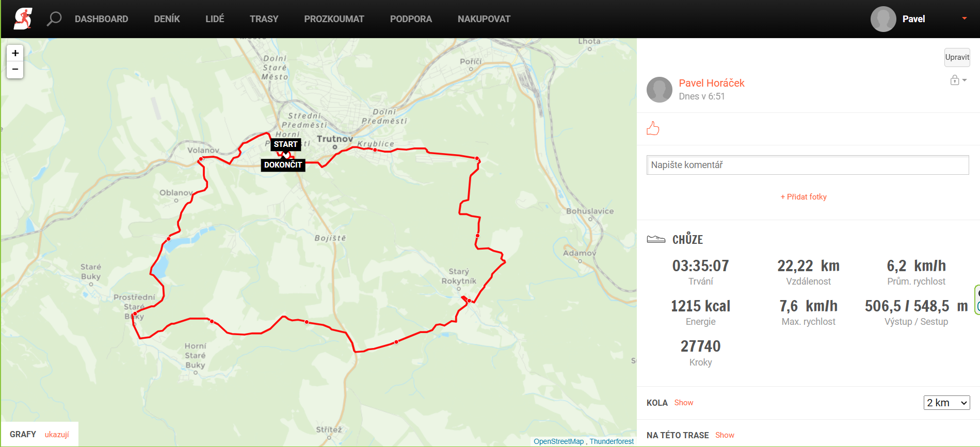
Task: Open the 2 km lap distance dropdown
Action: (x=946, y=403)
